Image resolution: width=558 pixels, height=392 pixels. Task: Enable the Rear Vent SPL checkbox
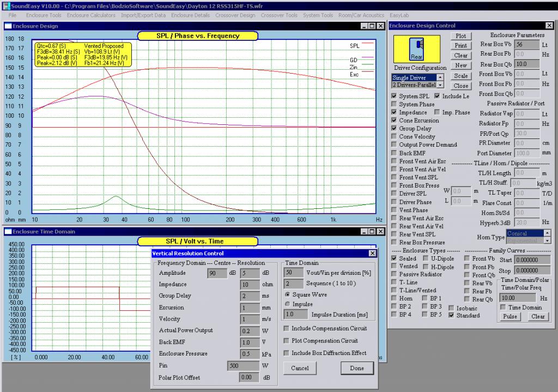(394, 234)
